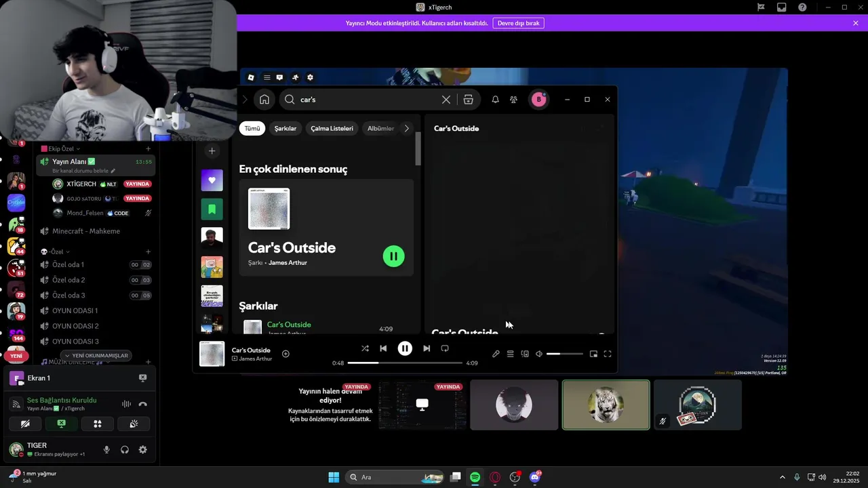The width and height of the screenshot is (868, 488).
Task: Click the Spotify results scrollbar
Action: tap(418, 148)
